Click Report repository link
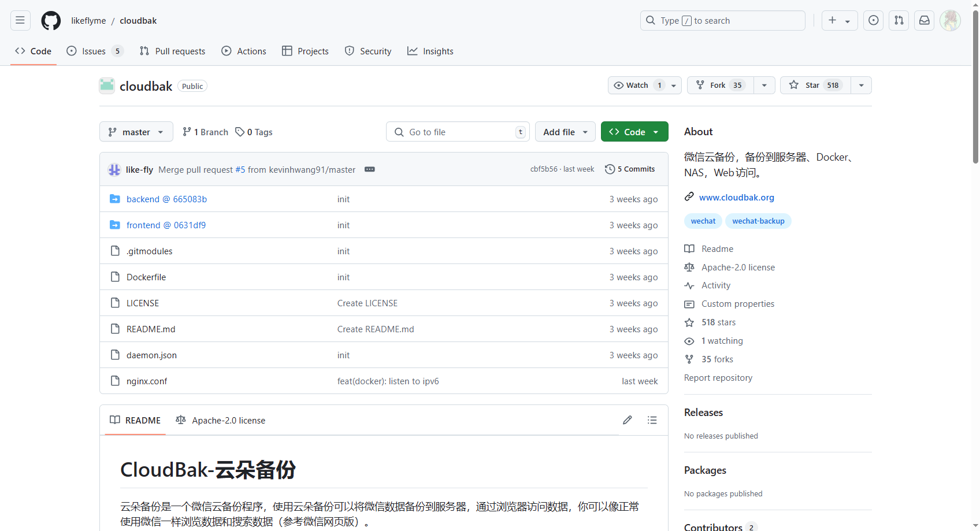980x531 pixels. (x=718, y=377)
